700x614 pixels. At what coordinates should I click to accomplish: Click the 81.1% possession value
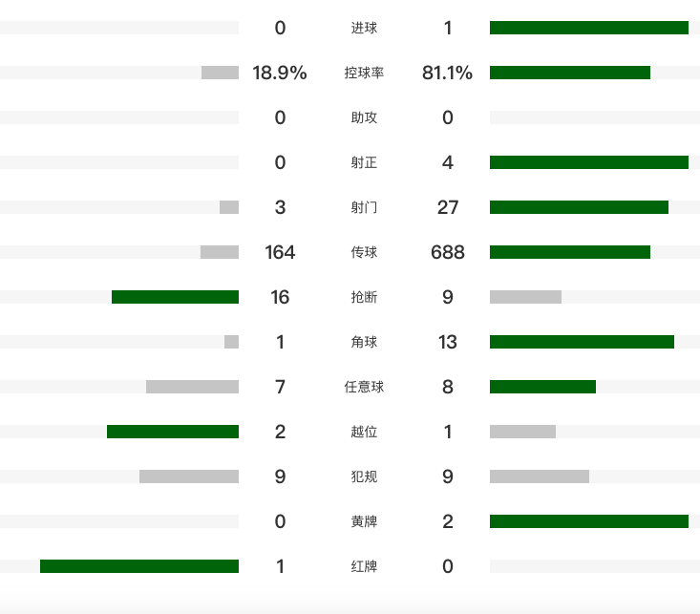coord(447,73)
